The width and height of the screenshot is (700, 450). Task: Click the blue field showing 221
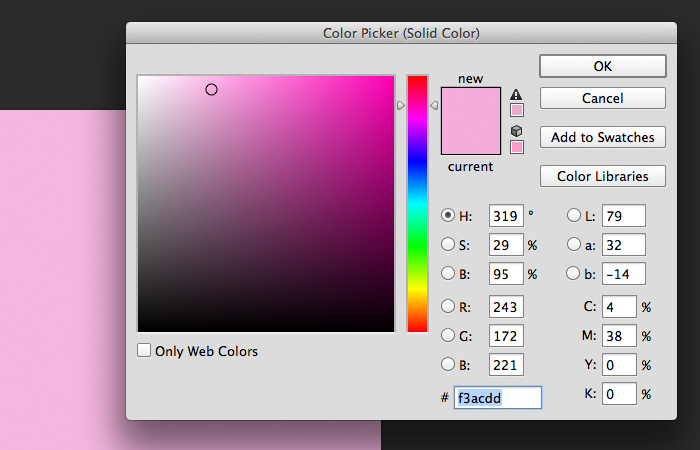click(x=506, y=365)
